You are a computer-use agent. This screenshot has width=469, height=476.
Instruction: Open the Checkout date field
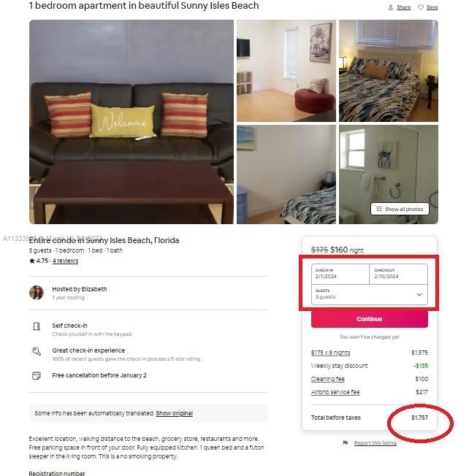tap(399, 274)
